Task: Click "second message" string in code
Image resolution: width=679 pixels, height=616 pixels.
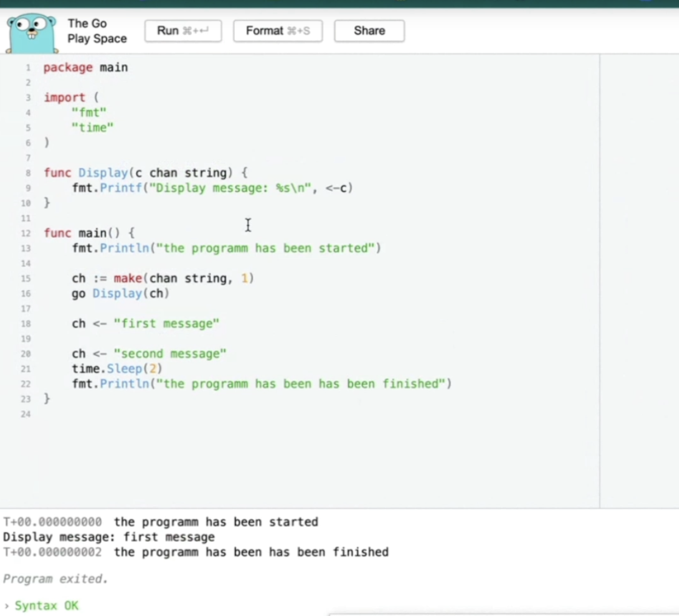Action: click(x=170, y=353)
